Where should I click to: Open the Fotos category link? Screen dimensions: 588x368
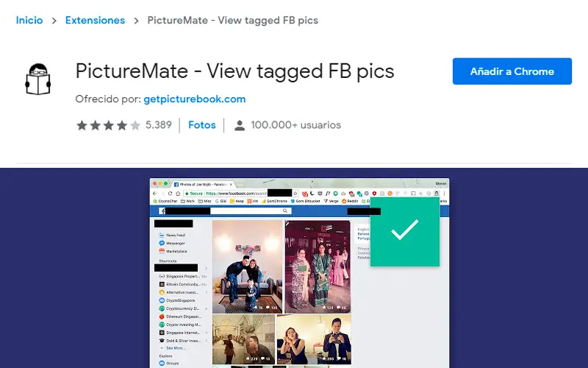coord(201,125)
